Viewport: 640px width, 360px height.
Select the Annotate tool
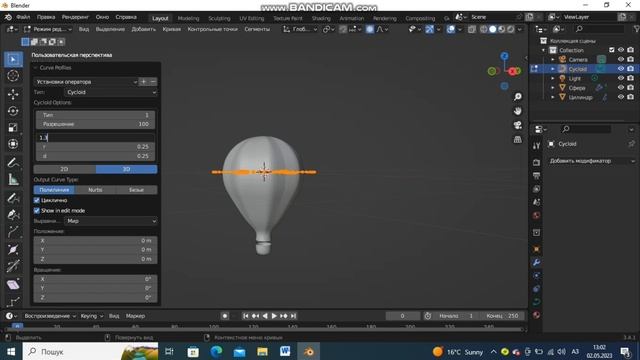(13, 162)
